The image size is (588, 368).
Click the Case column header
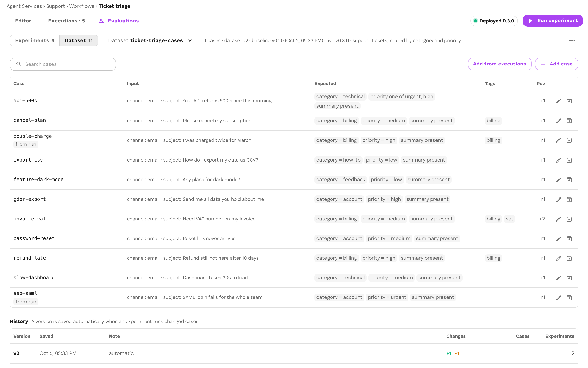(19, 83)
